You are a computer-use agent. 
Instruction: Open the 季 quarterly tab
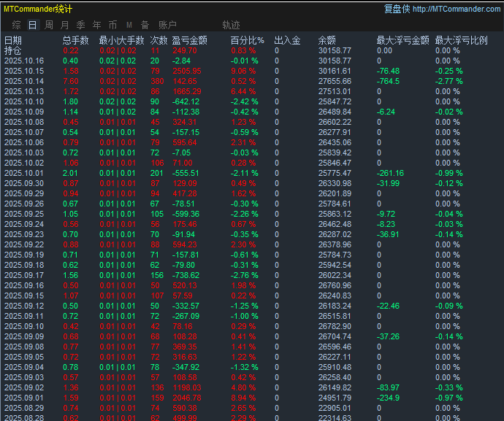[x=80, y=25]
